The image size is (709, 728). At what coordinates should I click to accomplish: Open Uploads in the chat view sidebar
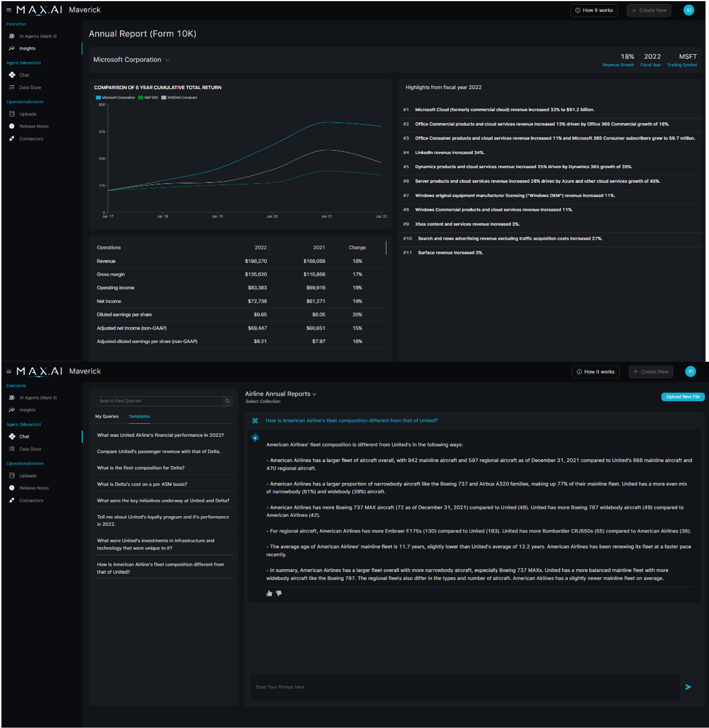pyautogui.click(x=28, y=476)
